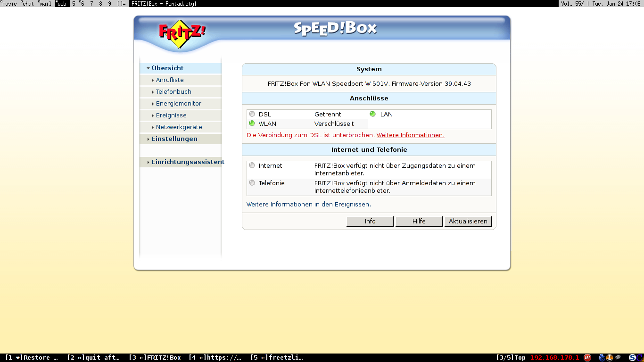Click the Info button
This screenshot has width=644, height=362.
(x=370, y=222)
